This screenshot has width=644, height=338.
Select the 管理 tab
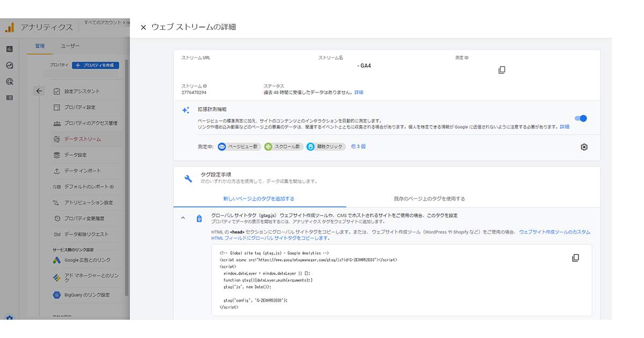(40, 46)
